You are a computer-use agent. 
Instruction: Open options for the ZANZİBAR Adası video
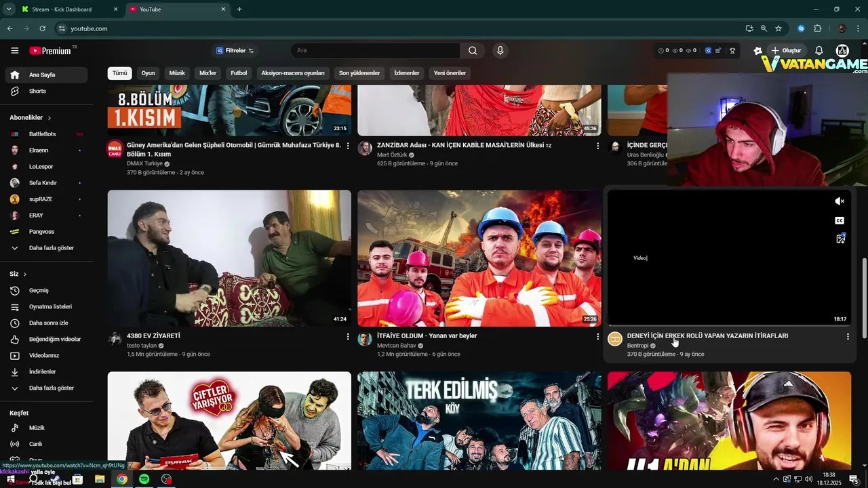tap(597, 146)
